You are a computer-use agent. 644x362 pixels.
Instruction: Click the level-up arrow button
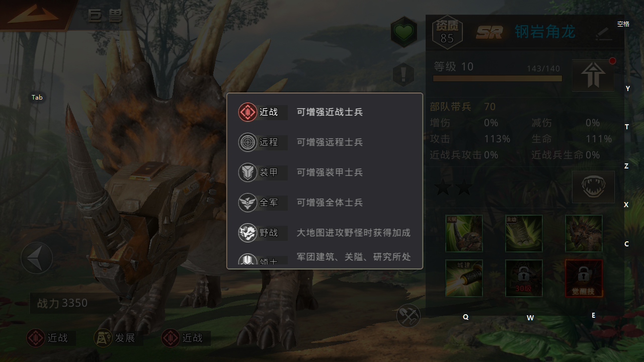[x=593, y=75]
